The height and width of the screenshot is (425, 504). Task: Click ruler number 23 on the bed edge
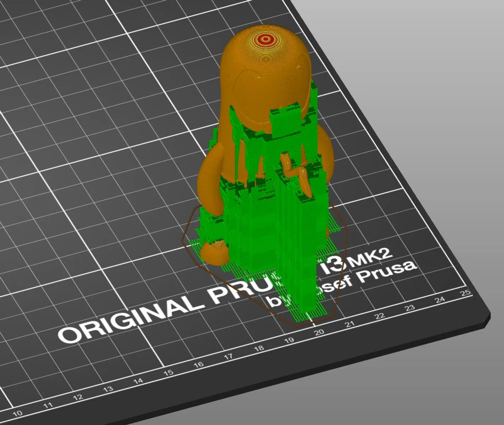pos(410,307)
